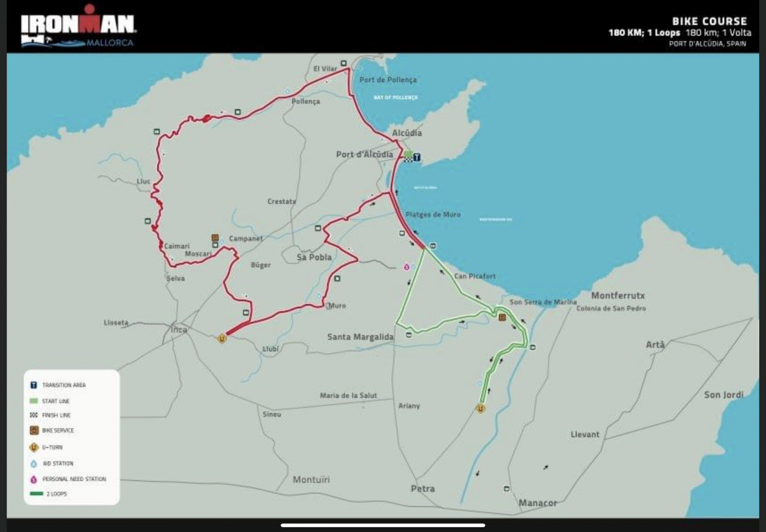
Task: Tap the 'Sineu' map label
Action: coord(271,414)
